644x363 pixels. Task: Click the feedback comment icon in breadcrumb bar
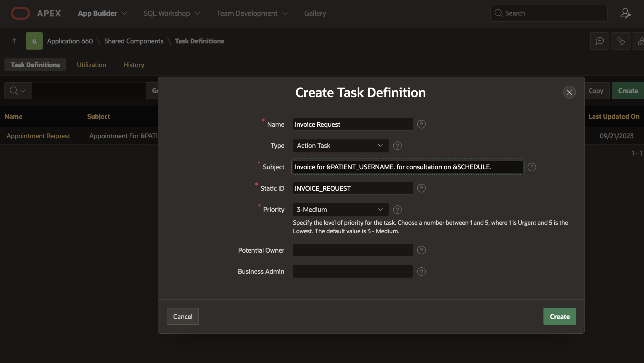(x=599, y=41)
